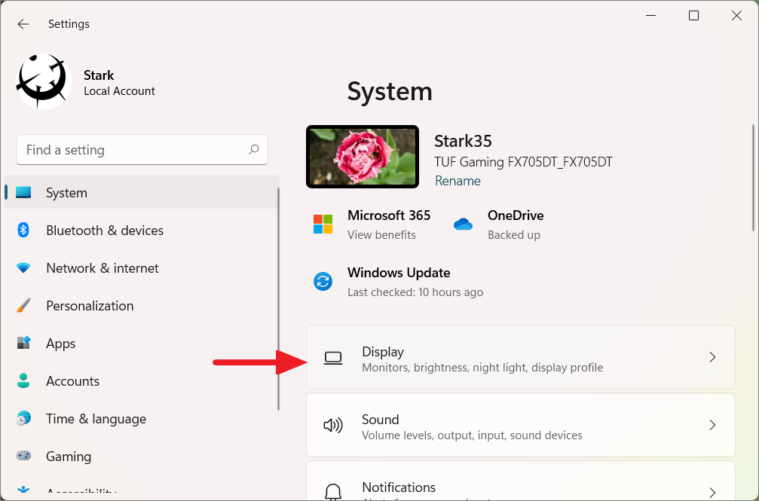Viewport: 759px width, 501px height.
Task: Click the Windows Update sync icon
Action: pos(323,281)
